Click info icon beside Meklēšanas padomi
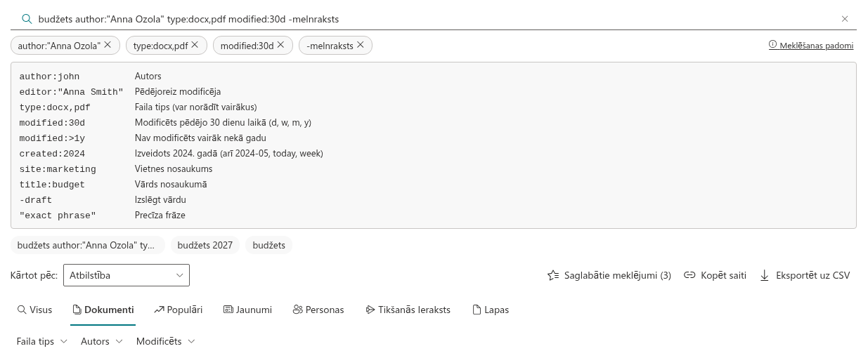This screenshot has height=358, width=868. 773,45
